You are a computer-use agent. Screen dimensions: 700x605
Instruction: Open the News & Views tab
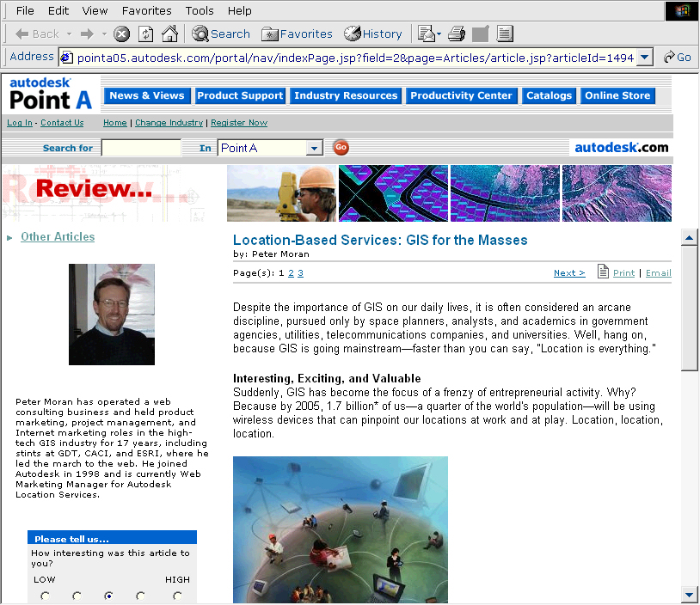pyautogui.click(x=147, y=95)
